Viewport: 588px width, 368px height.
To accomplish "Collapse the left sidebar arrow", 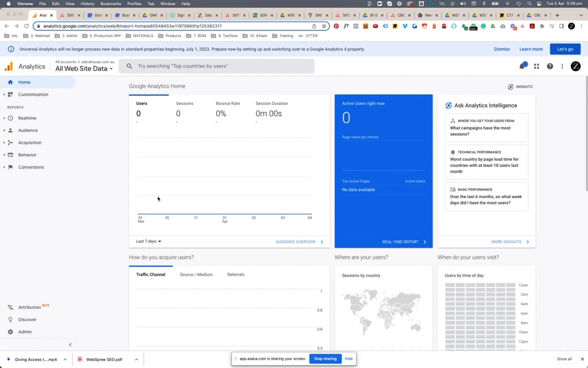I will click(x=70, y=344).
